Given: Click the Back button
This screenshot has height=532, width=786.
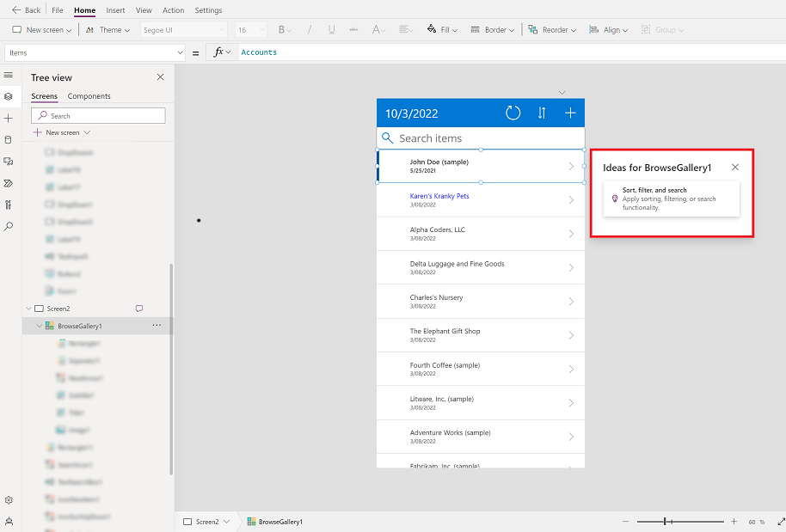Looking at the screenshot, I should coord(26,10).
